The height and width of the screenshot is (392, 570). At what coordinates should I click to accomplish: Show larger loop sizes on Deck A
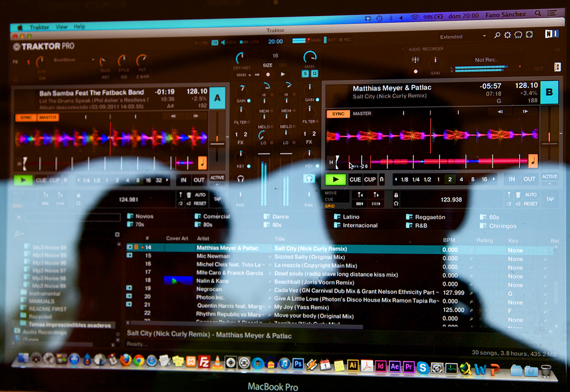tap(167, 180)
